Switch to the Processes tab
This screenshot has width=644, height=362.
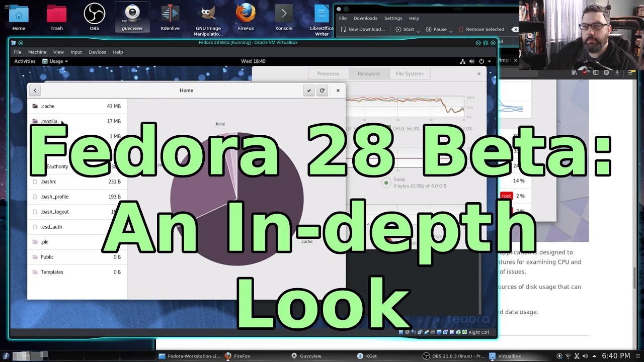(x=328, y=73)
